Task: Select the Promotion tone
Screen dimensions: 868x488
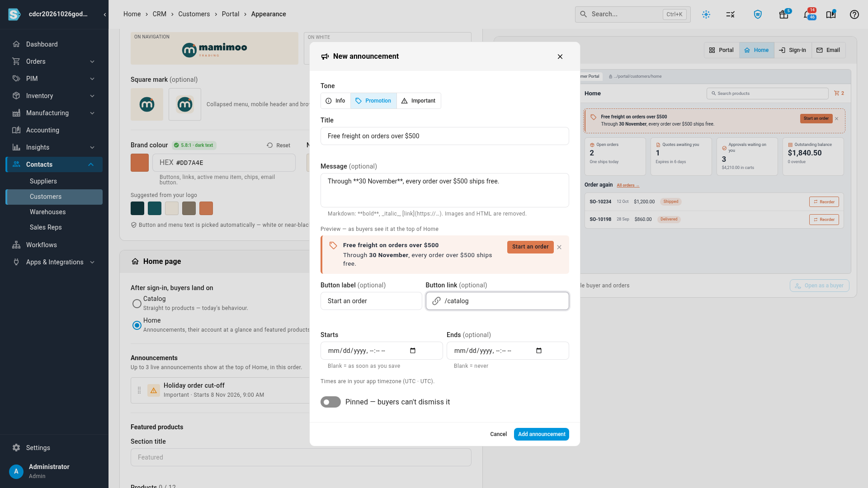Action: pos(373,101)
